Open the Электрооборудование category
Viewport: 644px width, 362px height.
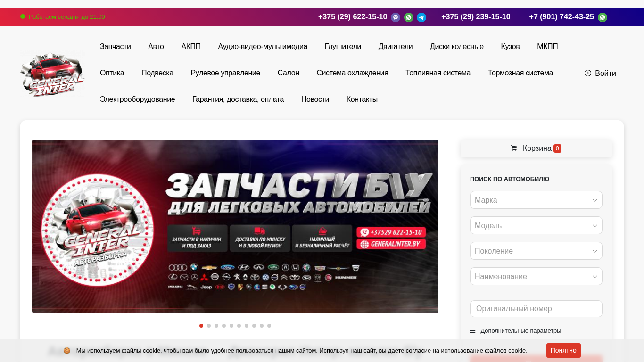138,99
